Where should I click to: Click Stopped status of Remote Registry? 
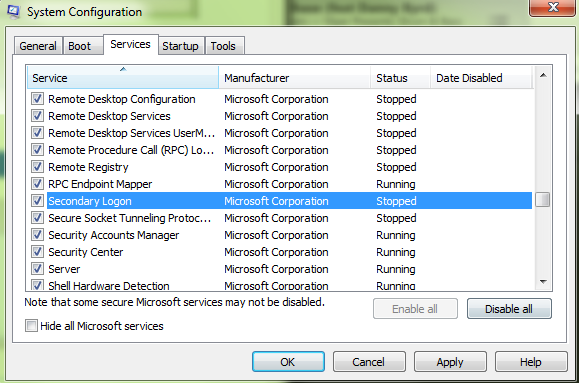[396, 167]
